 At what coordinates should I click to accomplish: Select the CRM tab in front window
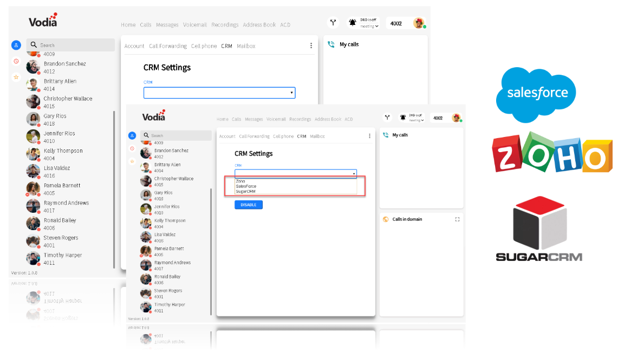[x=302, y=136]
